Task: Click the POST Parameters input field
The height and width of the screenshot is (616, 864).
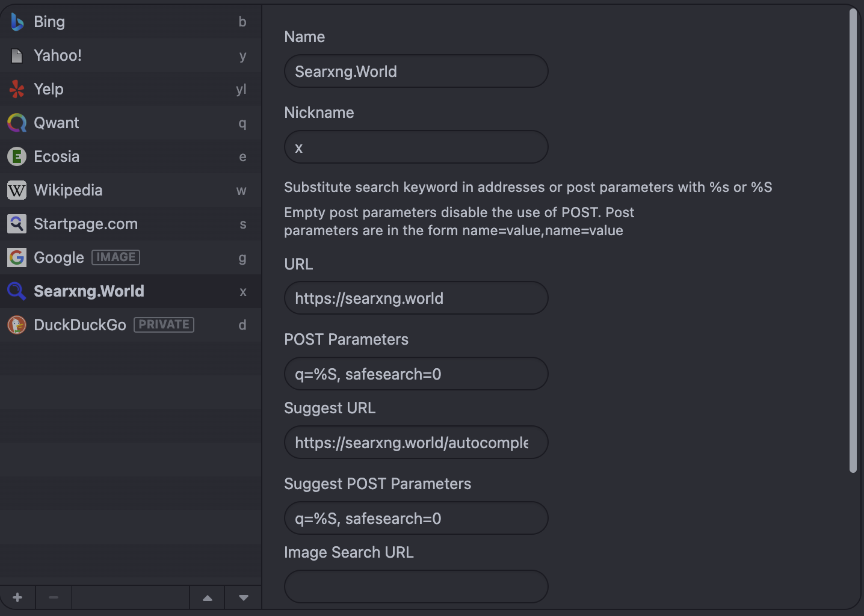Action: (416, 374)
